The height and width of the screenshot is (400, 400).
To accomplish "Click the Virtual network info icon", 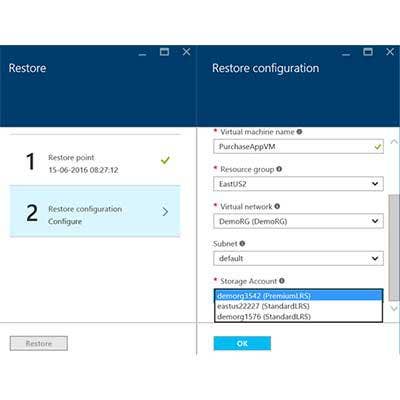I will point(277,207).
